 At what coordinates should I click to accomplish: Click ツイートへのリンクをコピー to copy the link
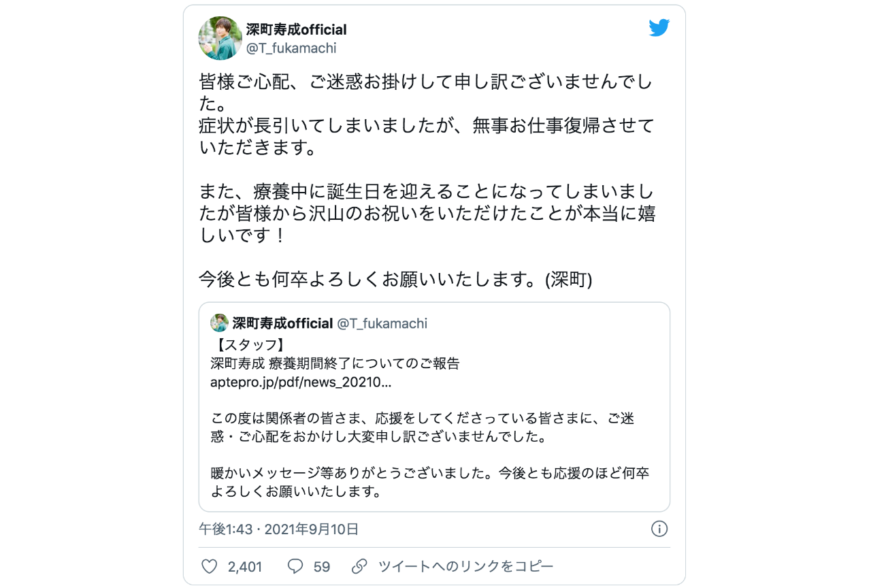click(464, 566)
